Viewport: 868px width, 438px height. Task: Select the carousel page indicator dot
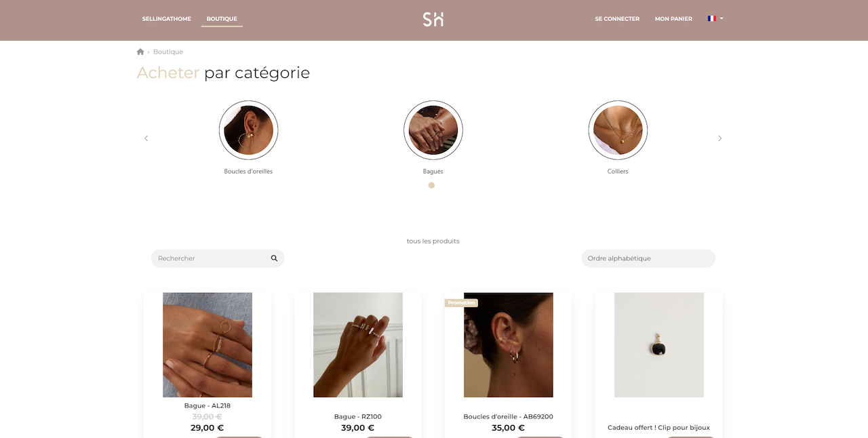[x=431, y=185]
